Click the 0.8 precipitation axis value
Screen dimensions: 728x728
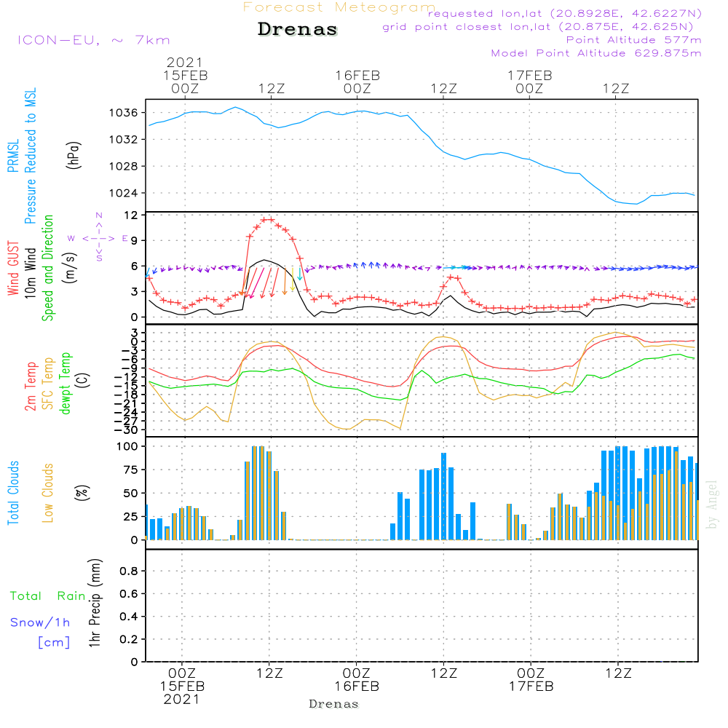(x=129, y=571)
